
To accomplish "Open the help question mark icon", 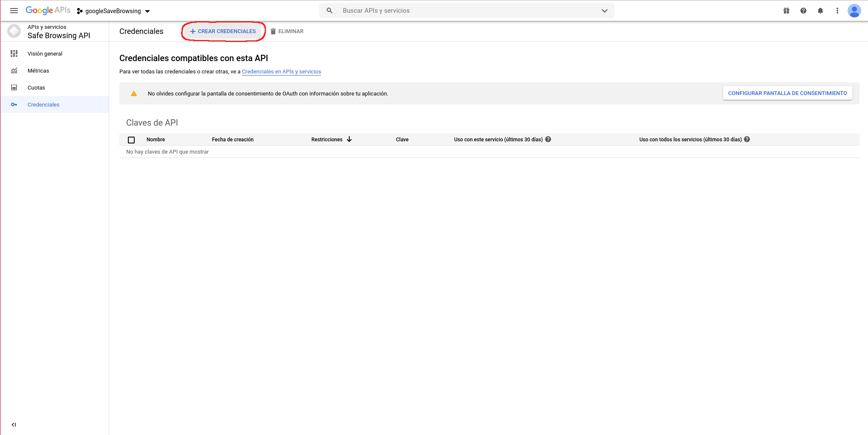I will click(803, 11).
